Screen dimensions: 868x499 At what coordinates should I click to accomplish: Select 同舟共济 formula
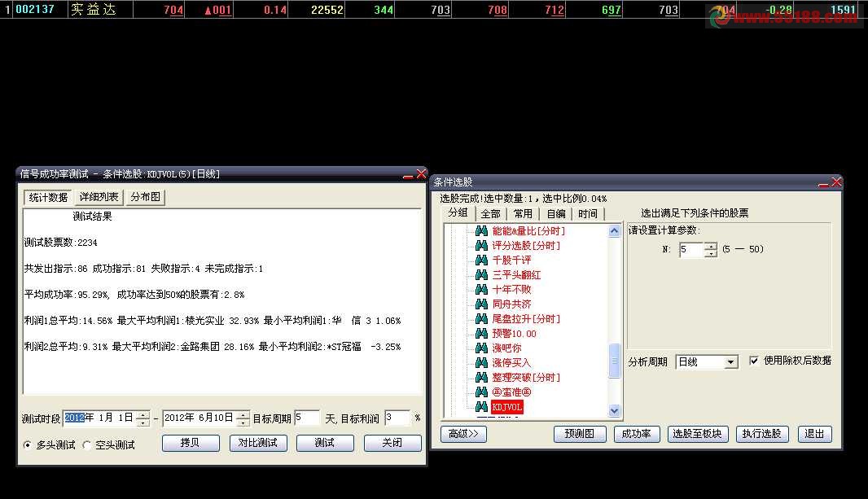(511, 304)
